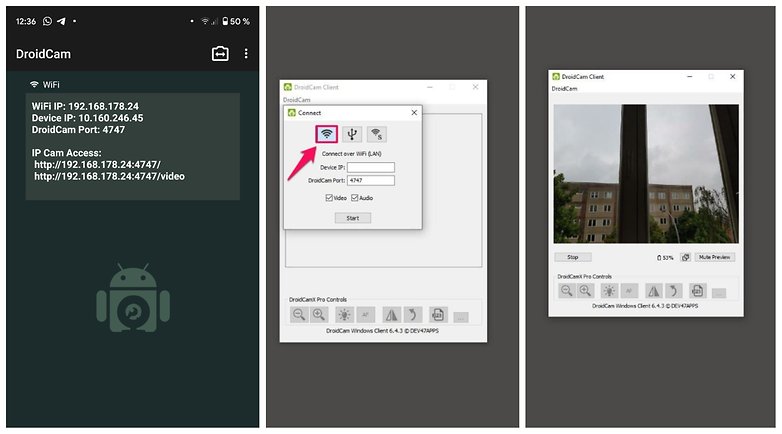Toggle LED flash light in Connect-dialog client window
The height and width of the screenshot is (434, 782).
[x=344, y=315]
